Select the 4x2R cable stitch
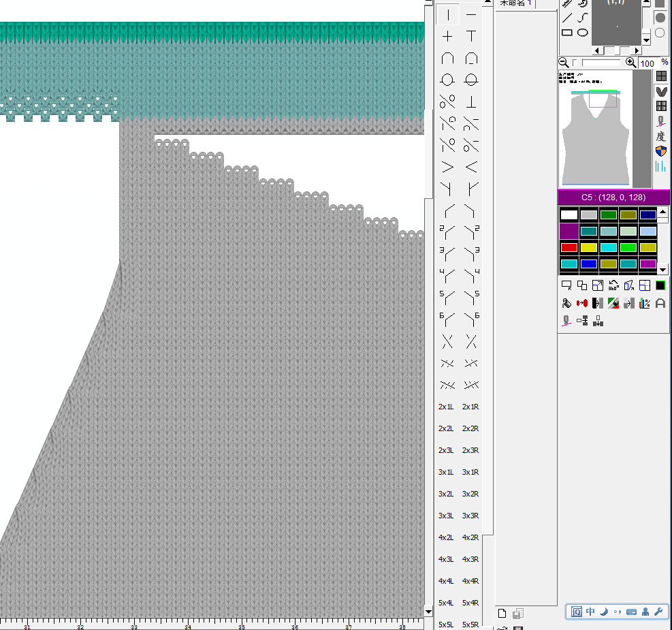This screenshot has width=672, height=630. [470, 537]
